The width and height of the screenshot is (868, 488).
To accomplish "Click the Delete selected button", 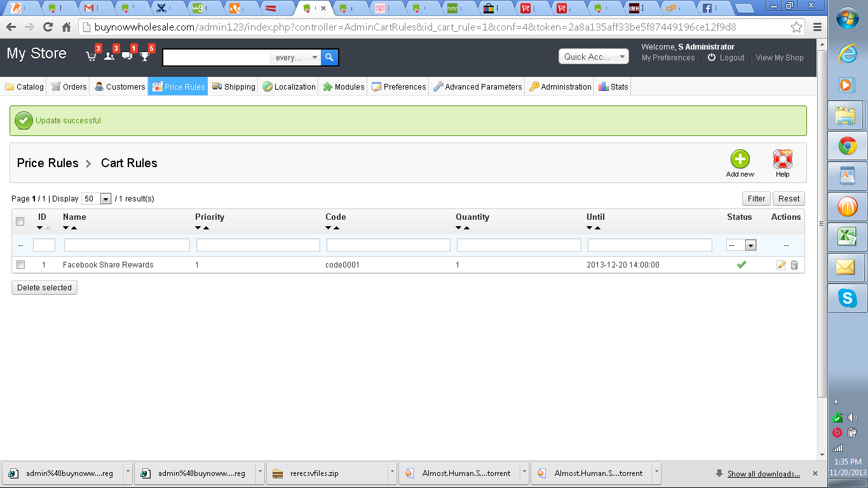I will pos(44,288).
